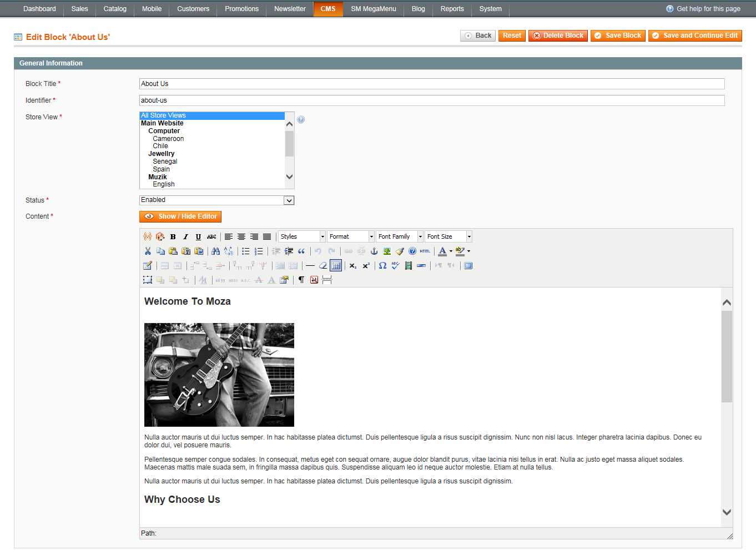Click Save and Continue Edit

pos(695,36)
